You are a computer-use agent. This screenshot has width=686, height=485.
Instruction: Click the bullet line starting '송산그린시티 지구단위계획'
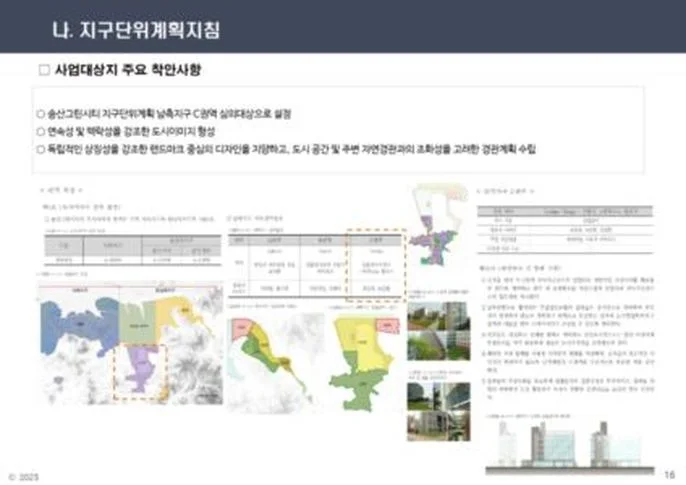tap(169, 114)
